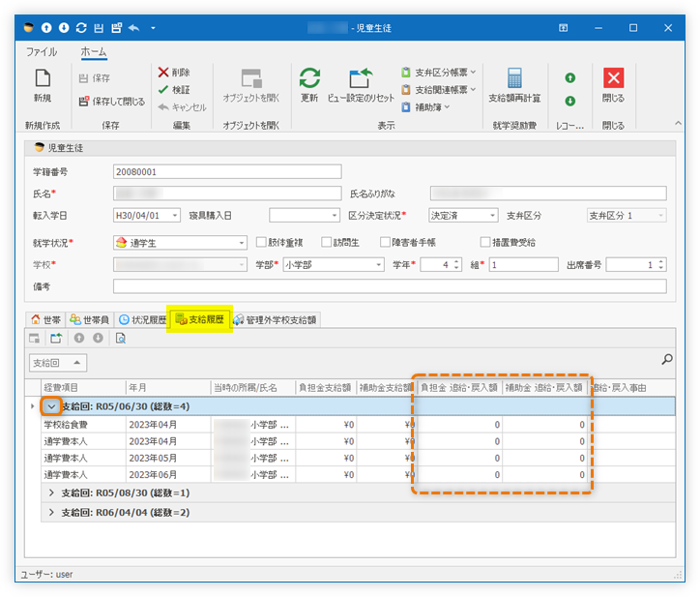Toggle the 肢体重複 checkbox
The width and height of the screenshot is (700, 597).
[261, 242]
